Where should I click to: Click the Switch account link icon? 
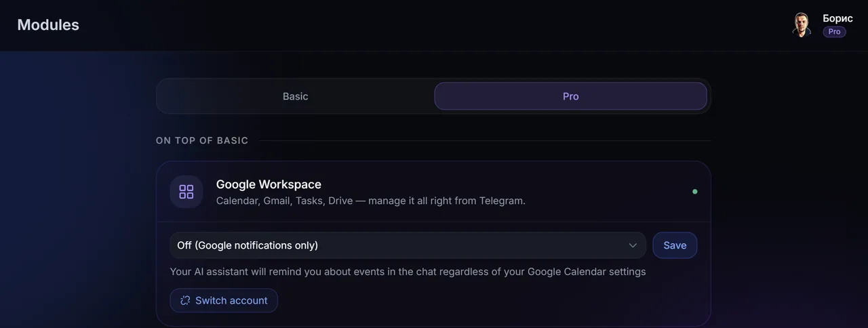click(185, 300)
